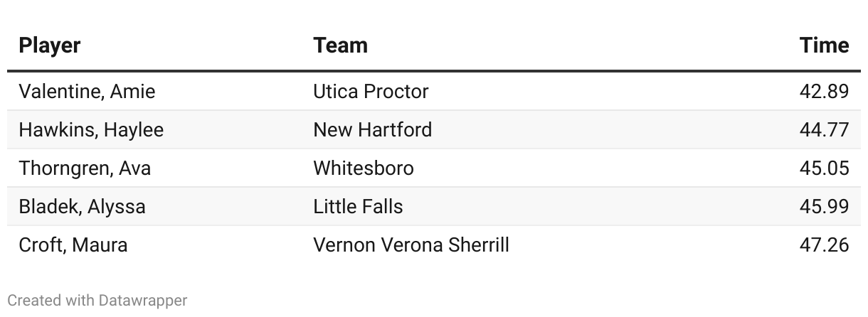Click the Player column header

click(x=49, y=45)
